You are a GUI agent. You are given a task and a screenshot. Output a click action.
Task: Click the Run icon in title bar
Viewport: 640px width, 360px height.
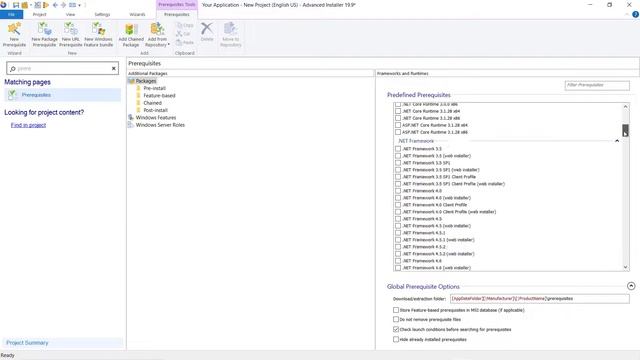coord(46,5)
